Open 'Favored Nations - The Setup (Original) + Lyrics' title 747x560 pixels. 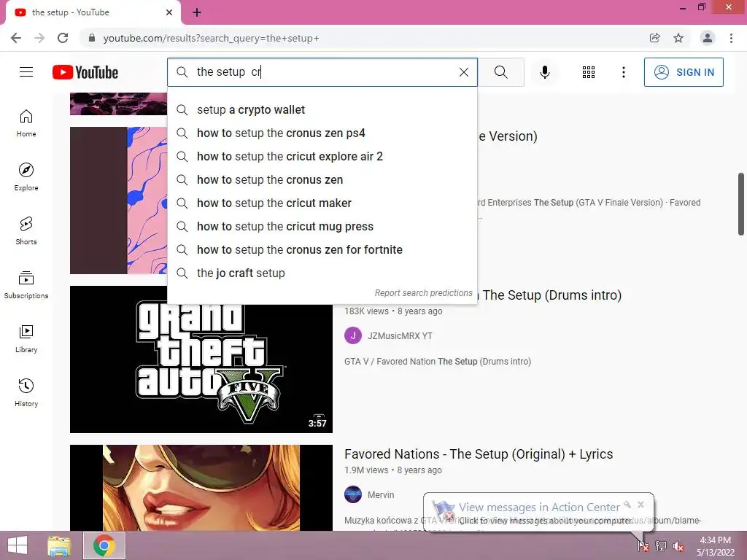click(x=479, y=454)
